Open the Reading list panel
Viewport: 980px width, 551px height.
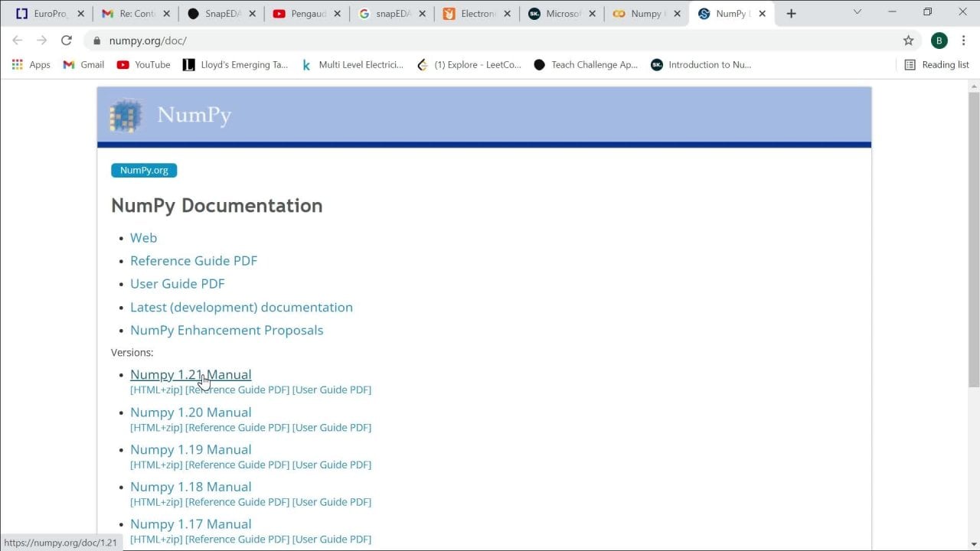point(936,65)
